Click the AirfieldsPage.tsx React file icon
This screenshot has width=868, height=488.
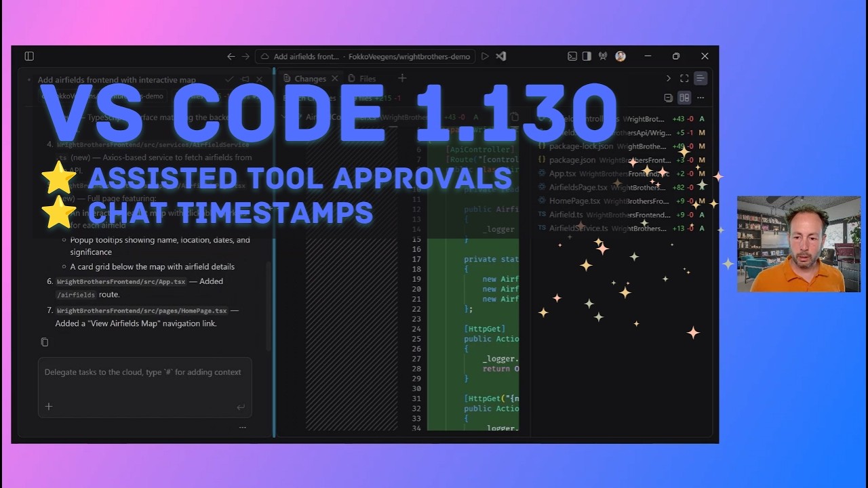coord(542,187)
